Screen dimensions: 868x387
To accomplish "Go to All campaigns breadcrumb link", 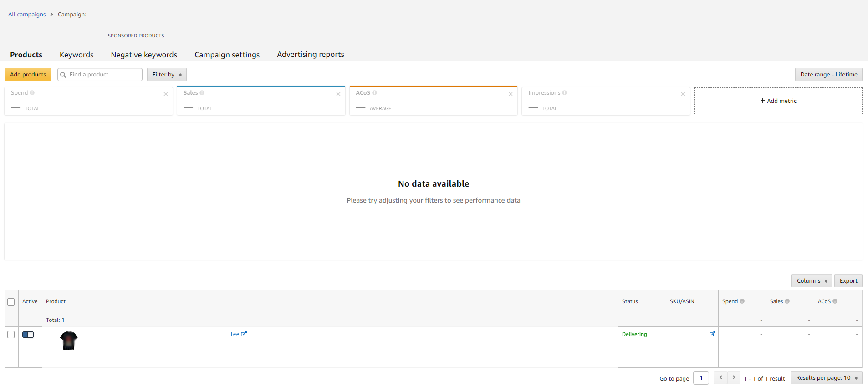I will click(x=27, y=15).
